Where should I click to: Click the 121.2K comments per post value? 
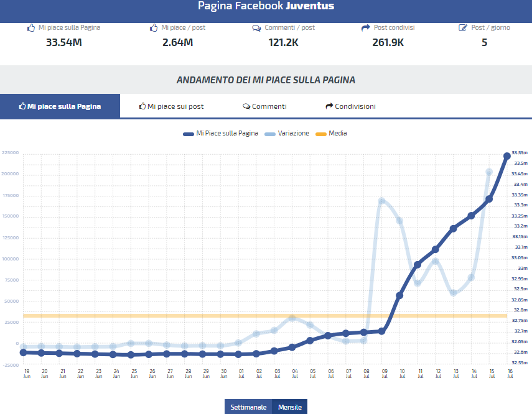point(283,42)
